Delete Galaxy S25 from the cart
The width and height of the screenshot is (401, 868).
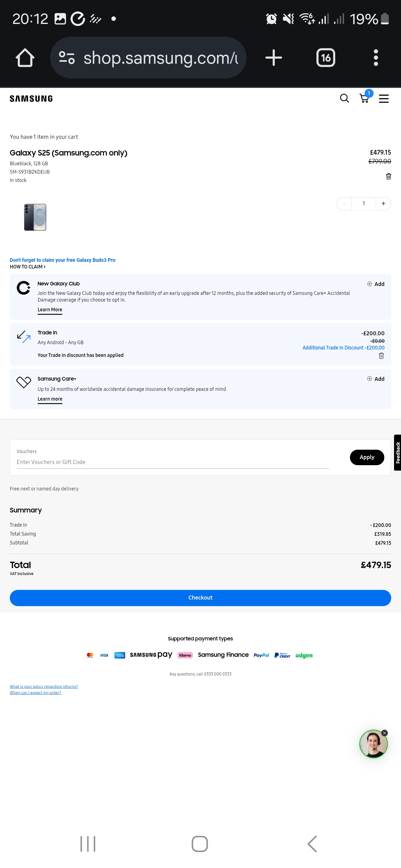coord(388,176)
